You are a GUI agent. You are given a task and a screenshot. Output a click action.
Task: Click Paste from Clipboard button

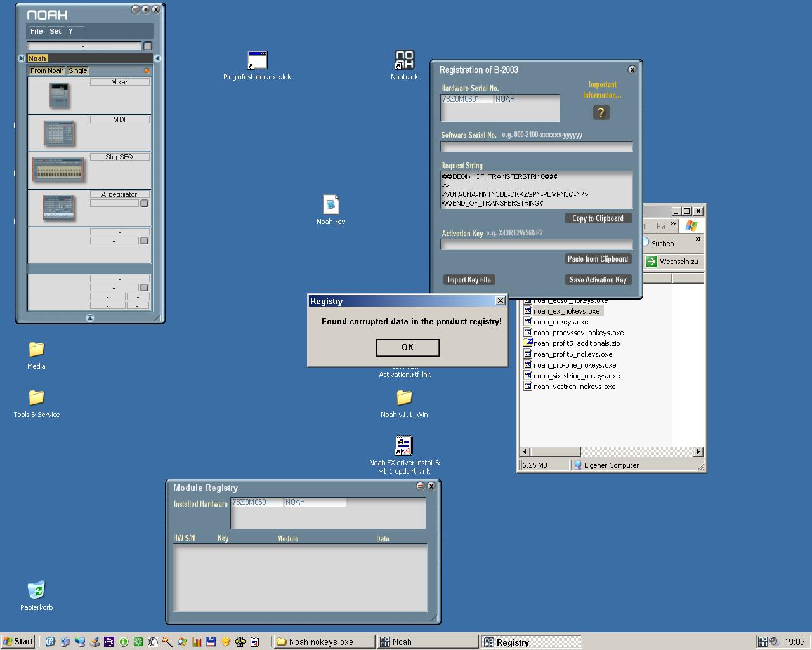point(598,259)
